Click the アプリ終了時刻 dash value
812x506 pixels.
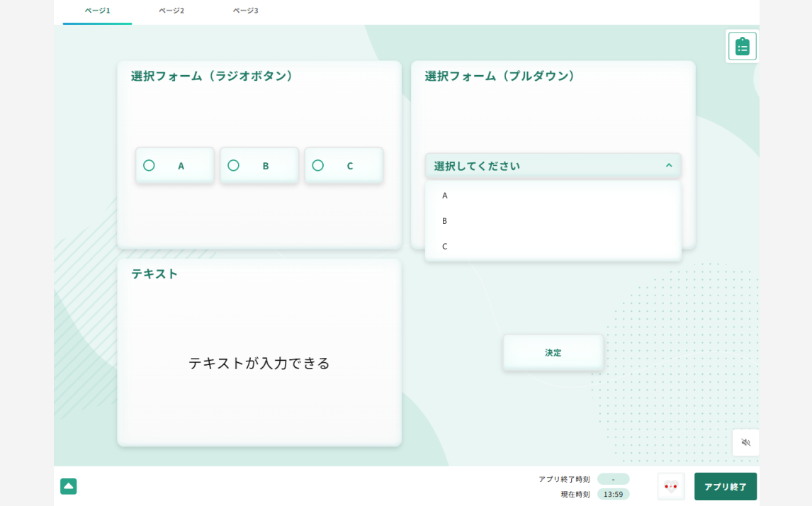click(x=613, y=479)
